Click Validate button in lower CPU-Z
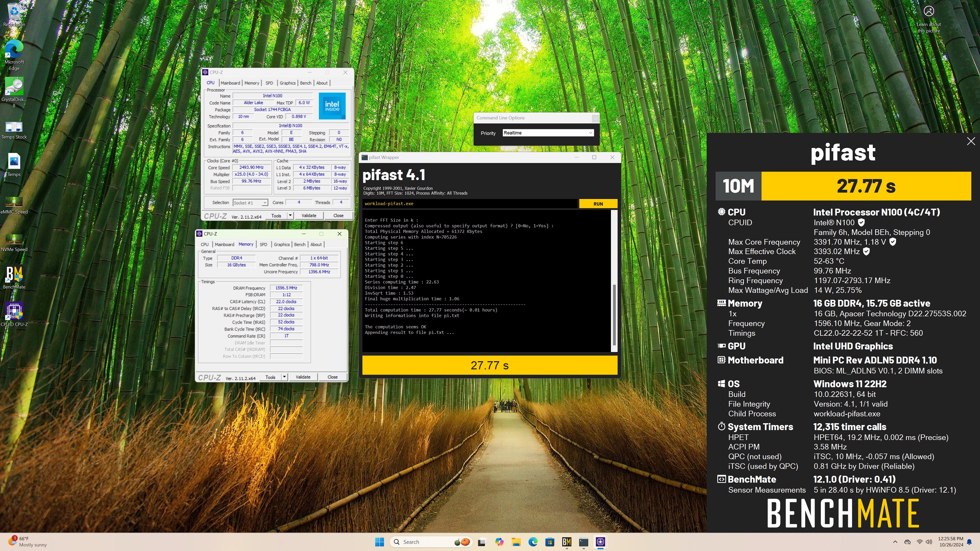This screenshot has width=980, height=551. point(303,377)
